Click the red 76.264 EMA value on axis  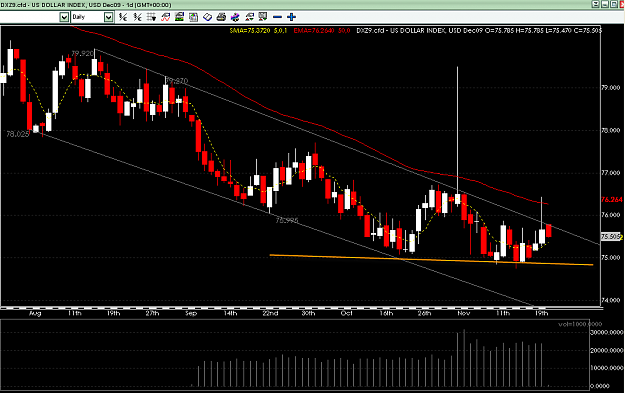[611, 199]
